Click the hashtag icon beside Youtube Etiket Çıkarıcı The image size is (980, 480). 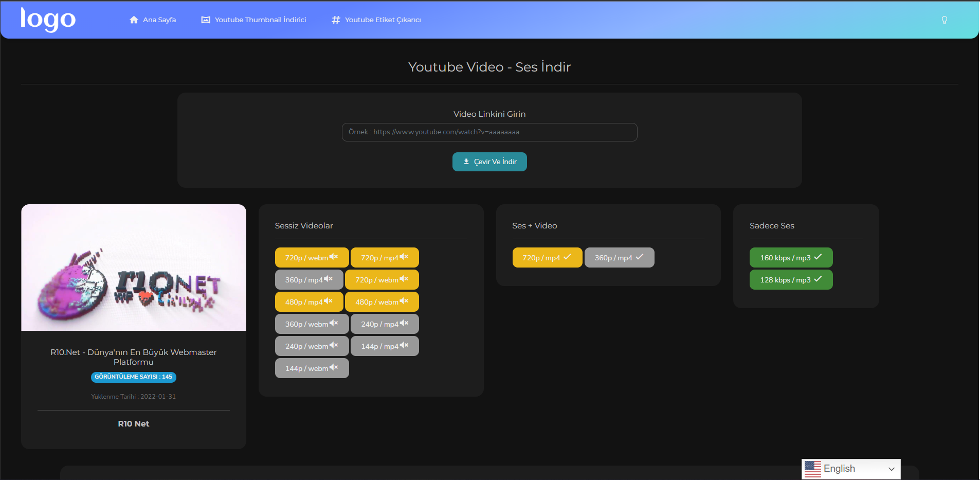[x=336, y=20]
